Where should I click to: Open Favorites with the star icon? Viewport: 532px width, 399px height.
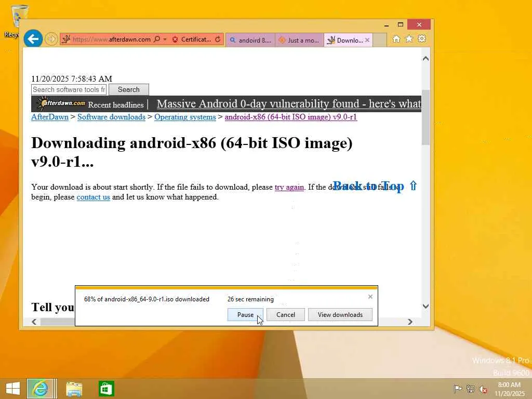pyautogui.click(x=409, y=38)
